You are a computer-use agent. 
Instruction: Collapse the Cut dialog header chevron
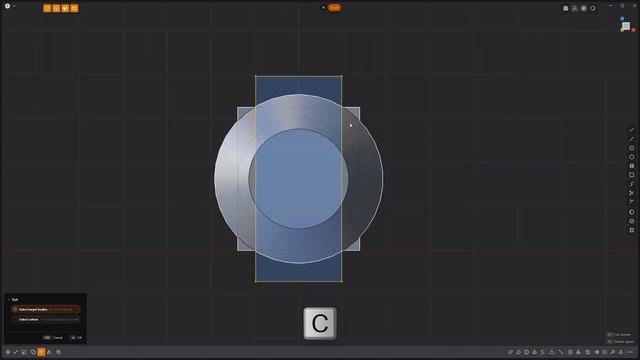[9, 300]
